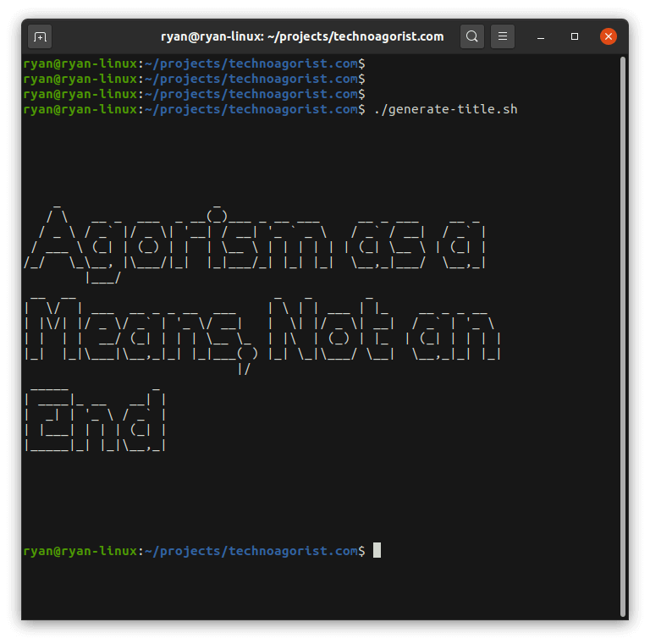Click the ./generate-title.sh command text
Screen dimensions: 650x644
click(444, 109)
